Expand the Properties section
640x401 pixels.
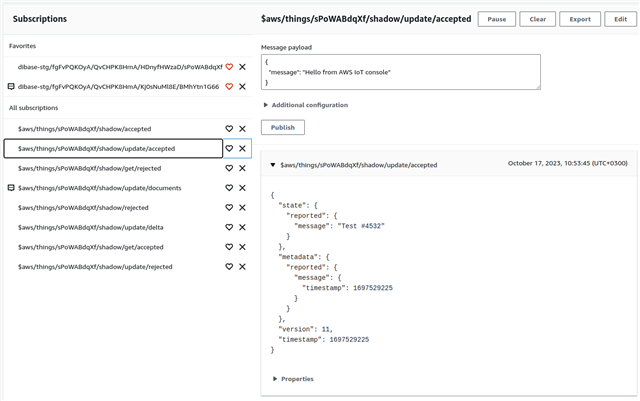(x=293, y=379)
